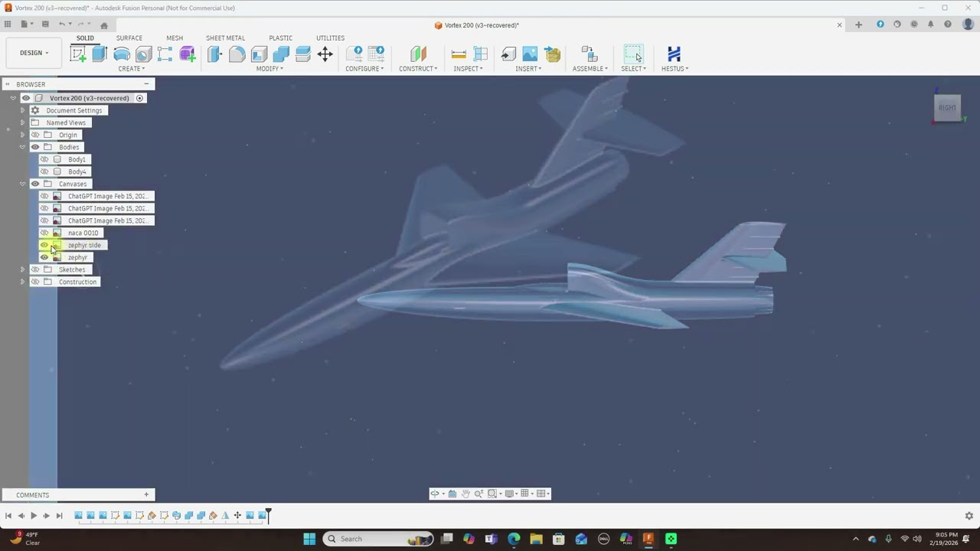Open the CONFIGURE dropdown menu

[364, 69]
